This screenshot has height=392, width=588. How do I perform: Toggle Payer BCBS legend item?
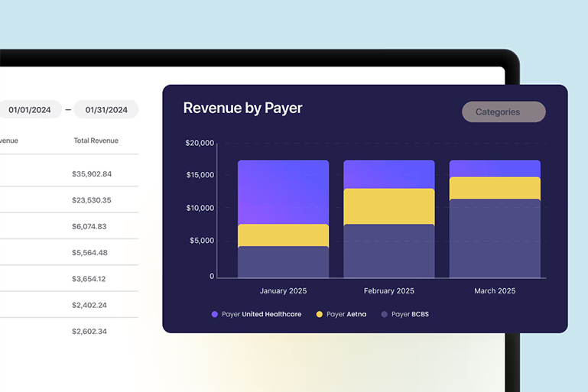pyautogui.click(x=405, y=314)
